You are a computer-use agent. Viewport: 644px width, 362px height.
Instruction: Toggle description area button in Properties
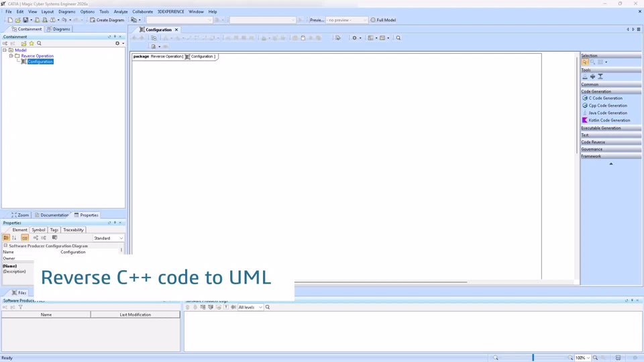click(x=25, y=237)
